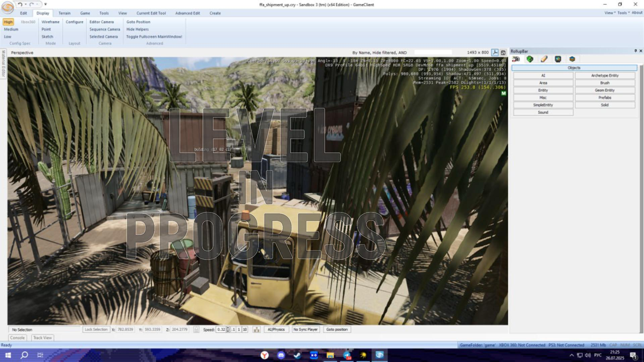
Task: Toggle Wireframe display mode
Action: (x=50, y=22)
